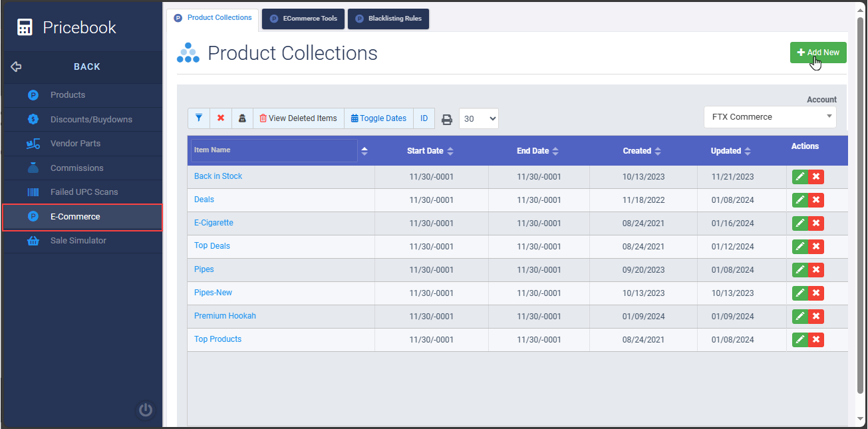Click the green Add New button
This screenshot has width=868, height=429.
pos(818,53)
